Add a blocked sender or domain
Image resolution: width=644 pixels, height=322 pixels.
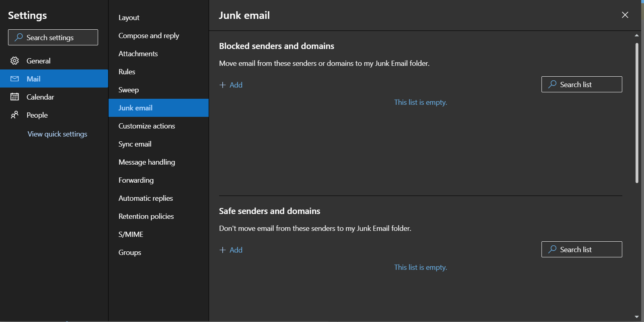pyautogui.click(x=231, y=85)
